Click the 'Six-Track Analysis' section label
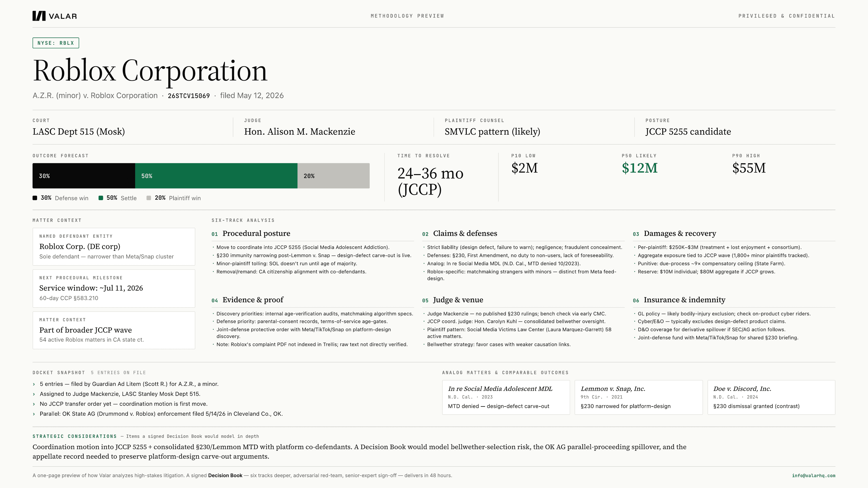This screenshot has height=488, width=868. pyautogui.click(x=243, y=221)
